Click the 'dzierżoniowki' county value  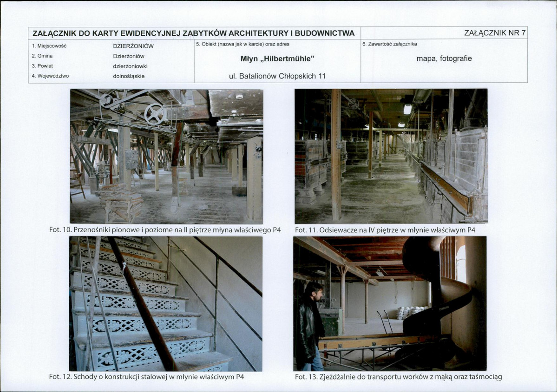[130, 66]
